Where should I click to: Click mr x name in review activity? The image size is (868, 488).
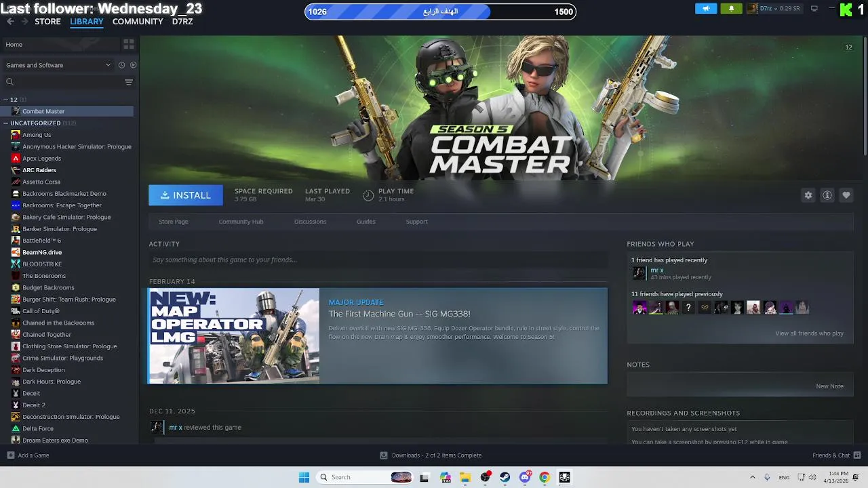coord(176,428)
